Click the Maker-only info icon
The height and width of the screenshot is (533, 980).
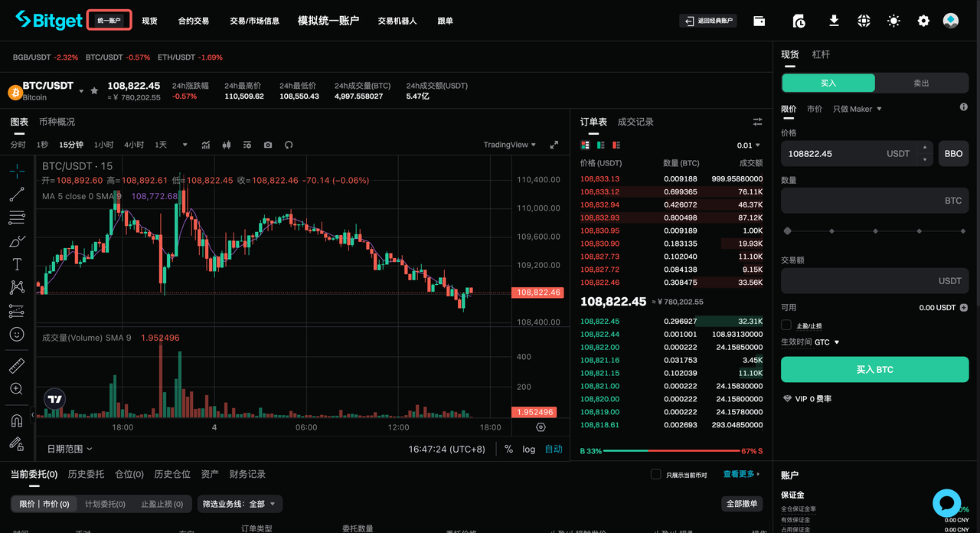[964, 107]
